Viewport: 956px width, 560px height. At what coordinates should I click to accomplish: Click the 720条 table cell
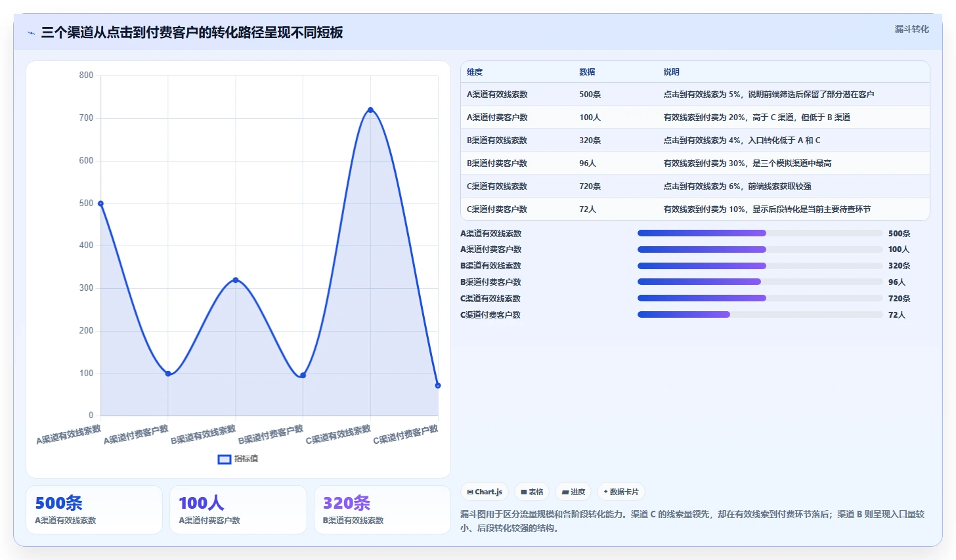(590, 186)
